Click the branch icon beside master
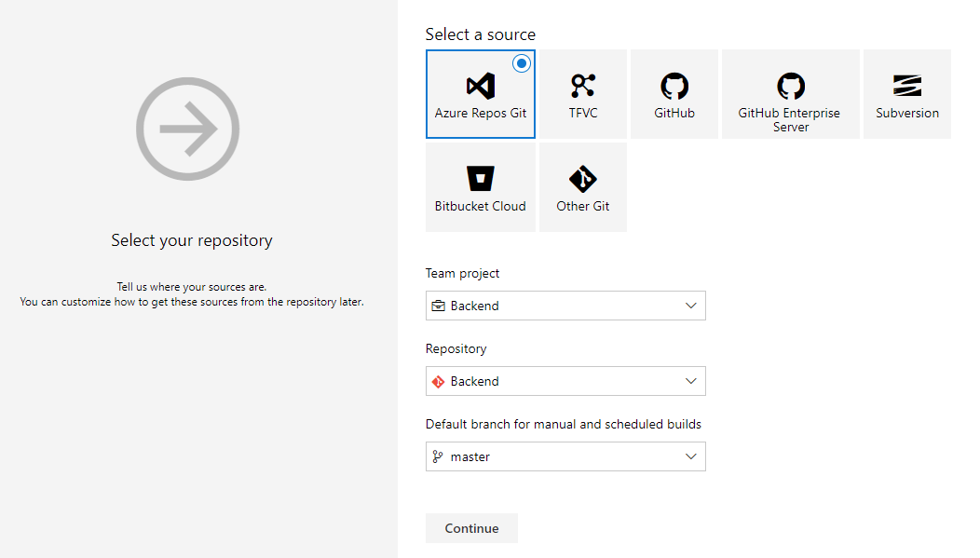 [438, 456]
